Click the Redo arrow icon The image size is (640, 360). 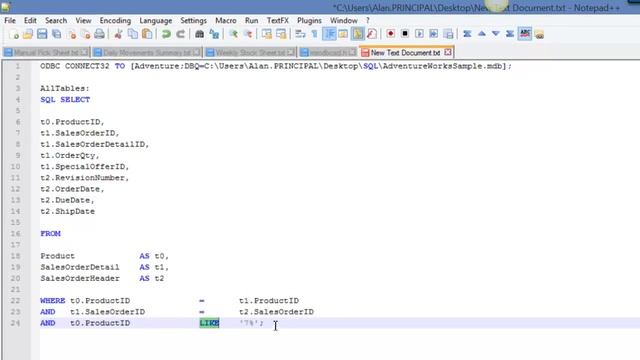click(180, 34)
